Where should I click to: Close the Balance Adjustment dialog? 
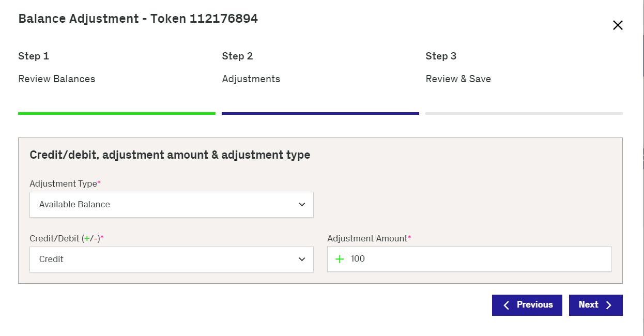[618, 25]
